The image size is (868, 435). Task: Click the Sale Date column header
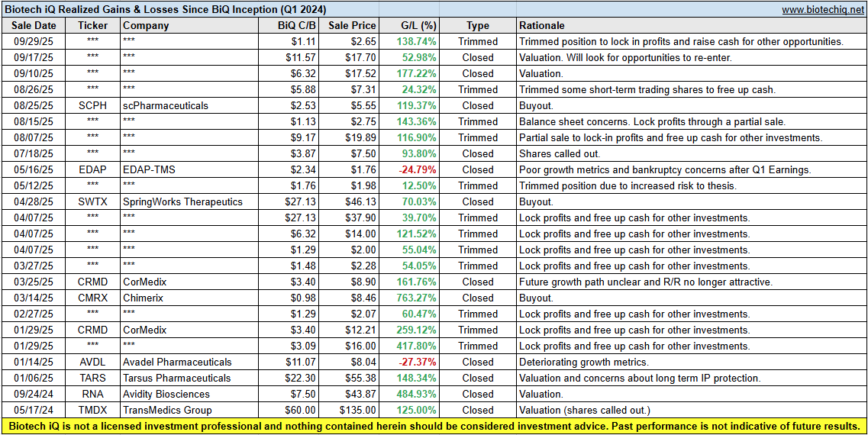coord(31,25)
